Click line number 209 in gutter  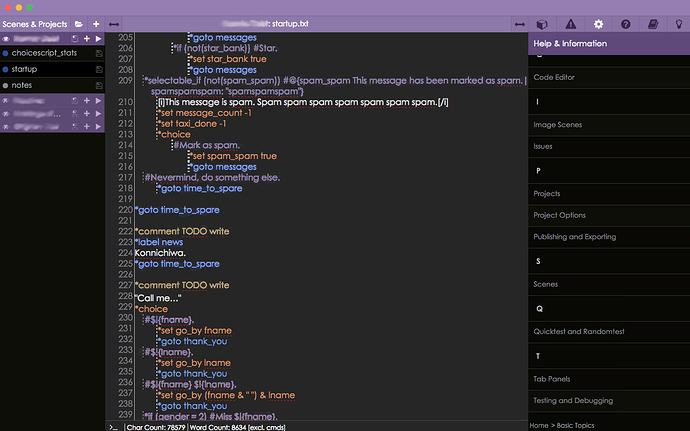pos(125,81)
